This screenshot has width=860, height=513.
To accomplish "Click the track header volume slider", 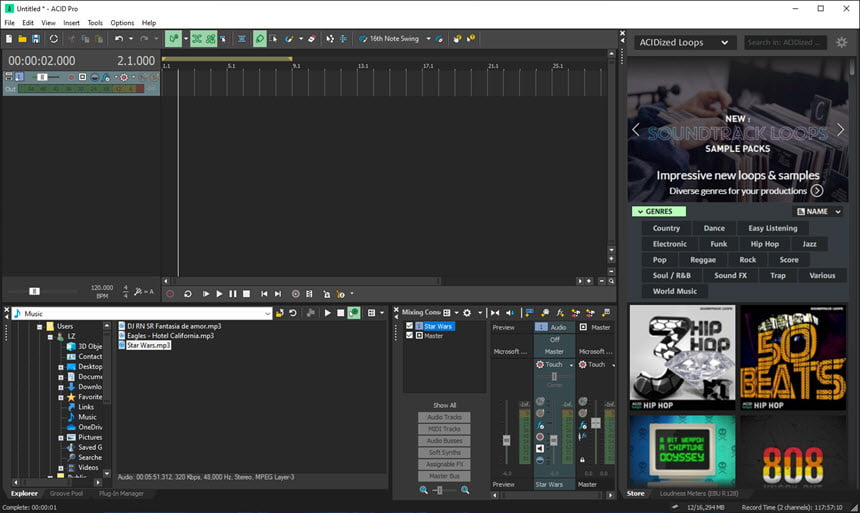I will pos(42,77).
